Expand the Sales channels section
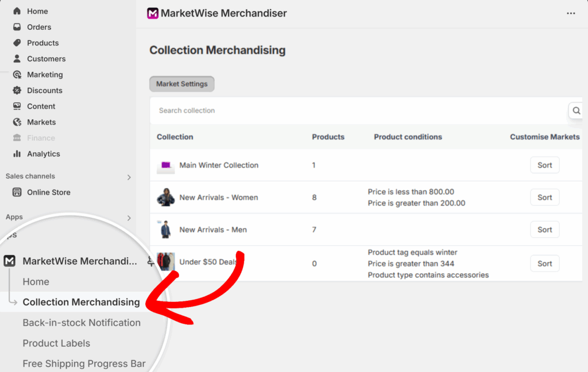Screen dimensions: 588x372 click(129, 177)
